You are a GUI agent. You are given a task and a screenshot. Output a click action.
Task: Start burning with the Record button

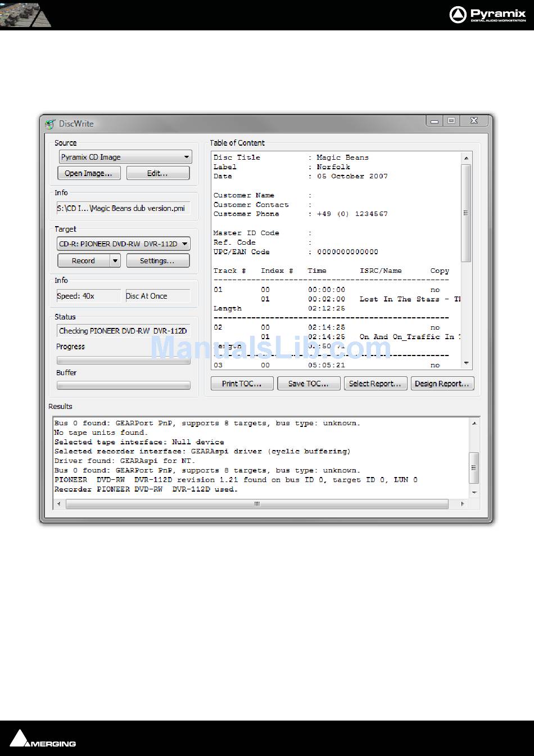click(83, 260)
